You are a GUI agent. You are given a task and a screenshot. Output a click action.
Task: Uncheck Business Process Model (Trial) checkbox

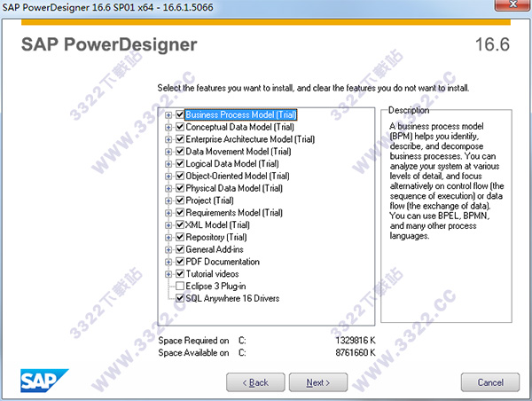pos(180,114)
